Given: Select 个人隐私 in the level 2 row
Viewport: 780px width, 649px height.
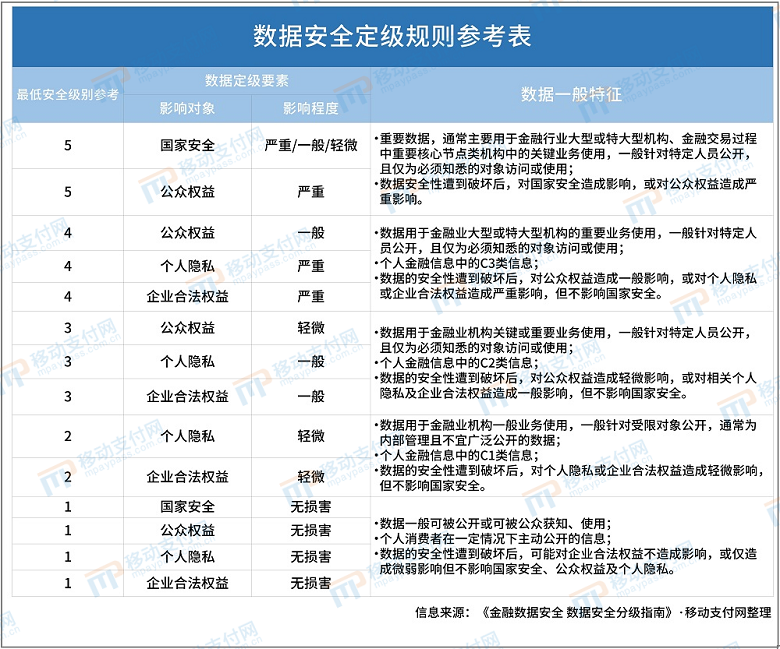Looking at the screenshot, I should coord(187,436).
